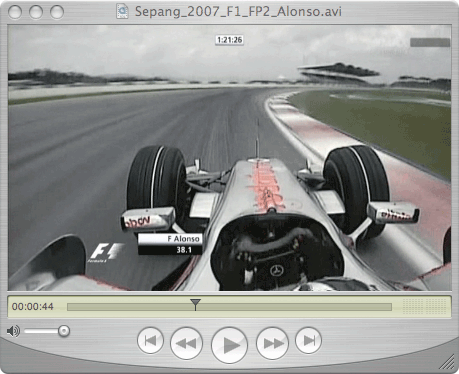Click the third gray window button in title bar
Screen dimensions: 459x374
(x=57, y=12)
